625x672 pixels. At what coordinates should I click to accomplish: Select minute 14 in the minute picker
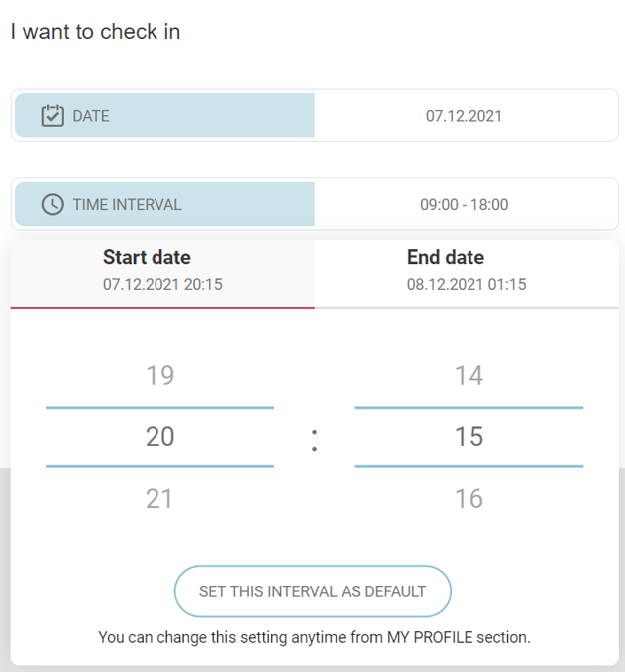(468, 376)
